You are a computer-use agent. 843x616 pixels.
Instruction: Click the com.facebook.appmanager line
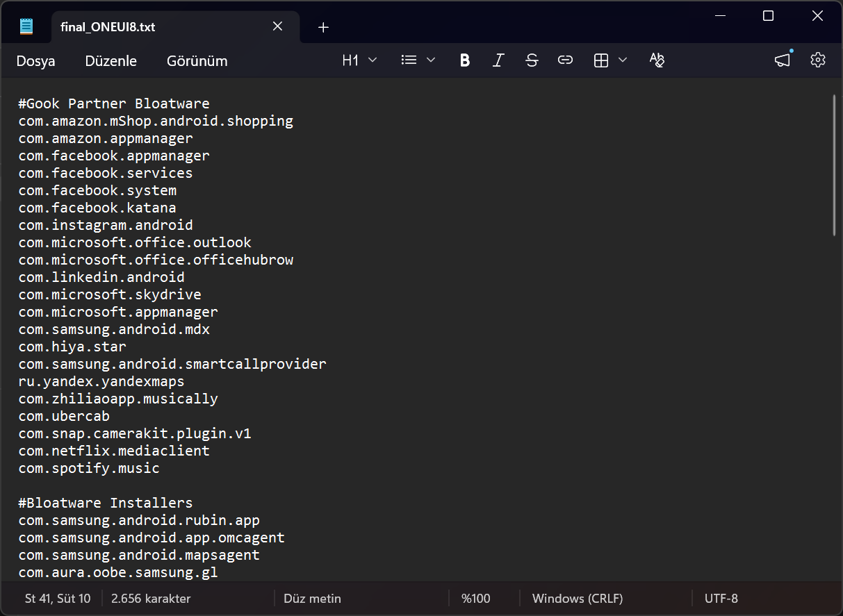point(114,156)
